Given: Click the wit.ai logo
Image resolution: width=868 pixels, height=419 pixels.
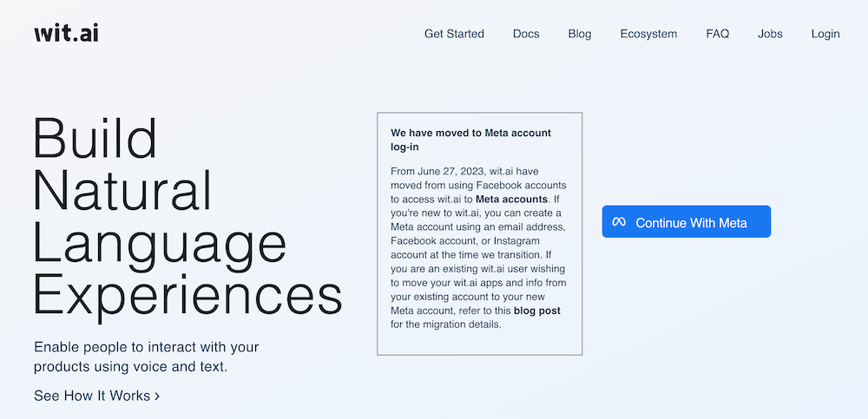Looking at the screenshot, I should [x=67, y=34].
